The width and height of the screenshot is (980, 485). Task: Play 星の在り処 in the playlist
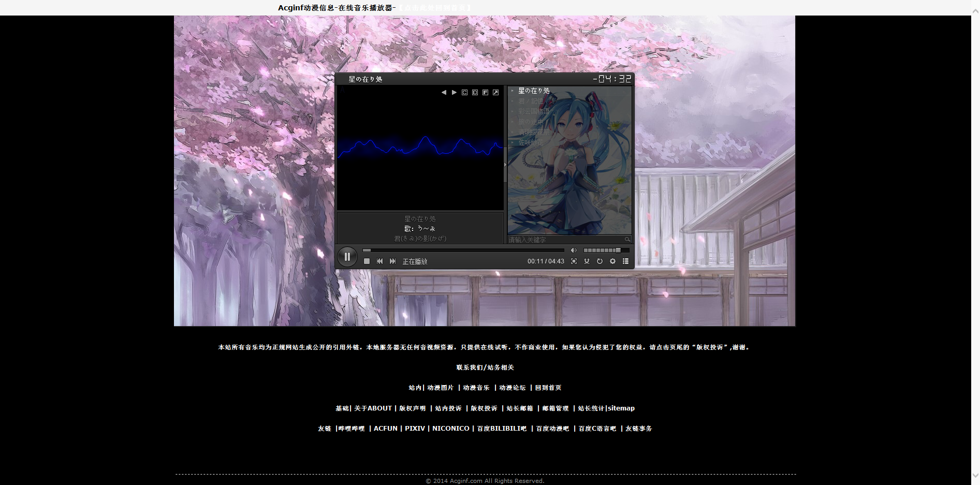pos(534,91)
